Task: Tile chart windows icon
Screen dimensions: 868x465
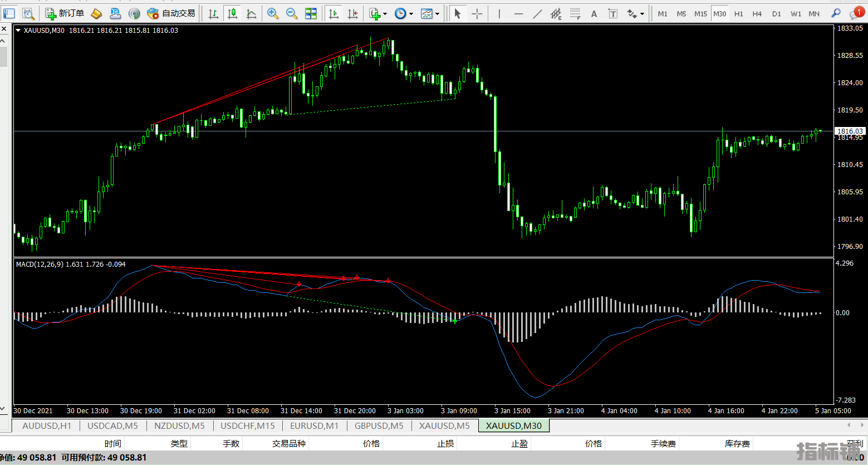Action: click(x=311, y=13)
